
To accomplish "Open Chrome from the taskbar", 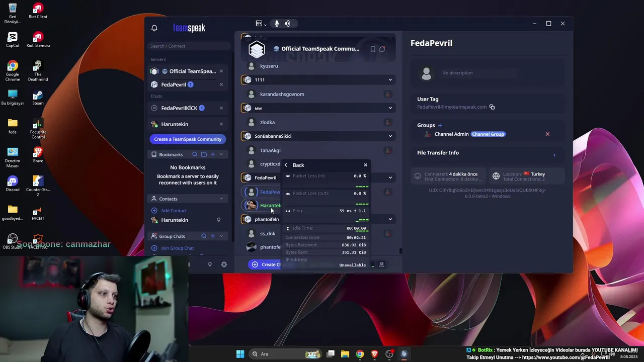I will point(360,354).
